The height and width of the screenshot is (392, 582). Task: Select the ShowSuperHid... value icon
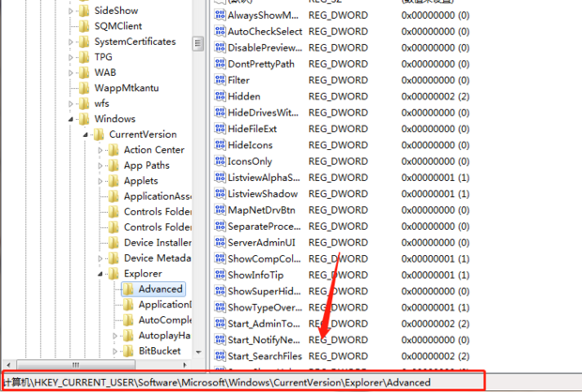[x=220, y=291]
